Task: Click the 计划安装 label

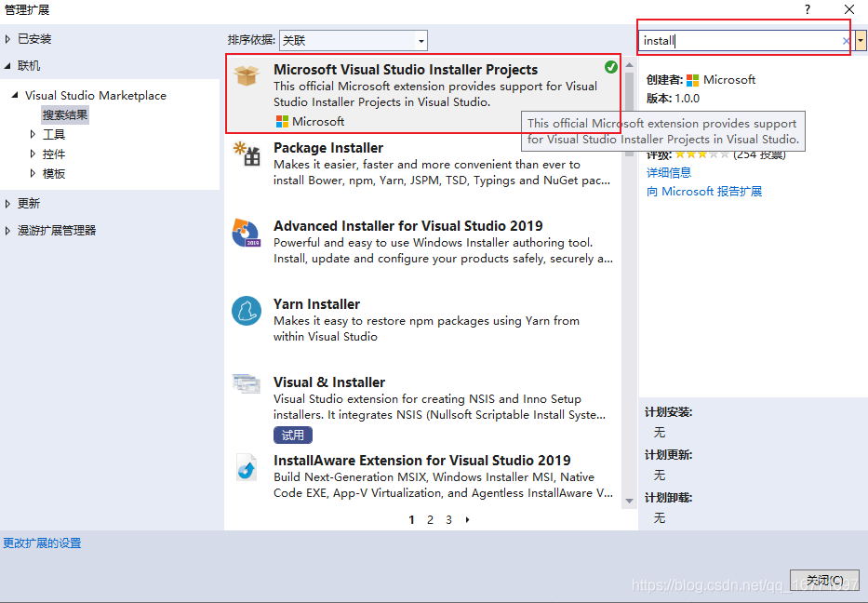Action: [x=669, y=412]
